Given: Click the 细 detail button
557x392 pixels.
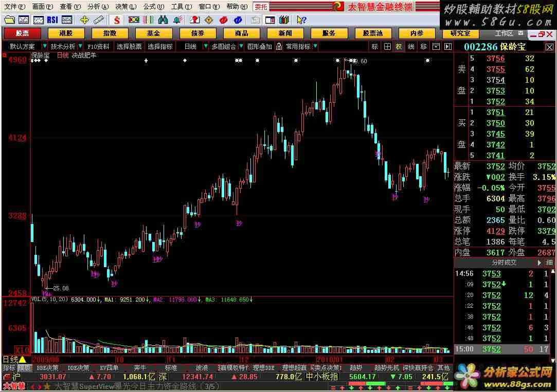Looking at the screenshot, I should coord(549,263).
